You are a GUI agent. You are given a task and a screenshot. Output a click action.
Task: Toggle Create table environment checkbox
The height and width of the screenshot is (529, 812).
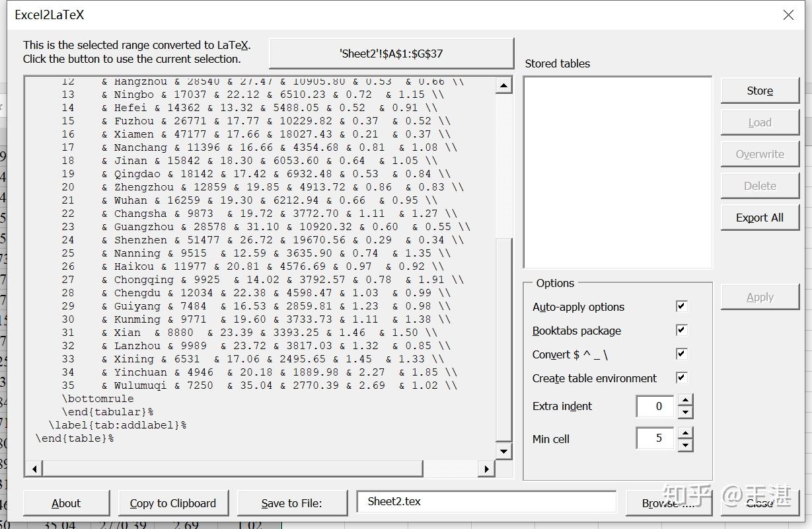682,378
